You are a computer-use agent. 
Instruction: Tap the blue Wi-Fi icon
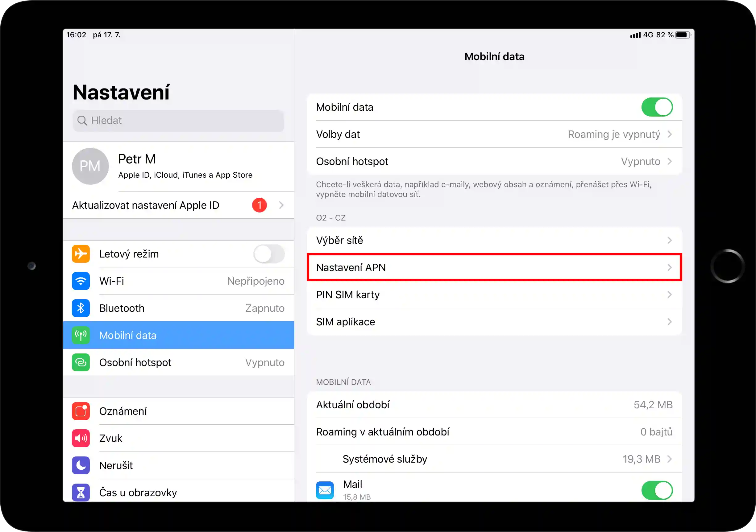tap(81, 281)
